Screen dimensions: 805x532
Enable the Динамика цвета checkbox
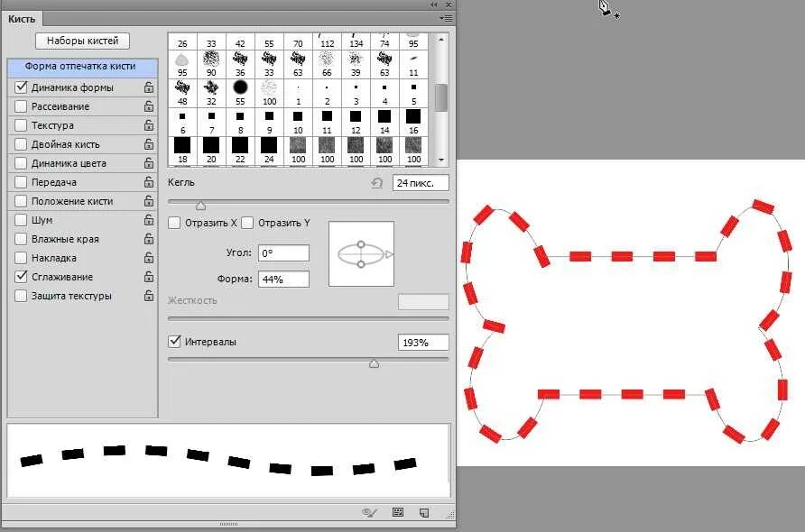21,163
